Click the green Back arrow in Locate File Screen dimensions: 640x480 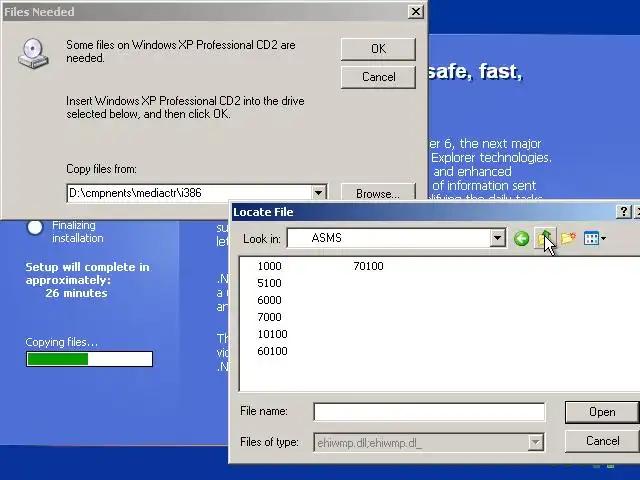pyautogui.click(x=521, y=238)
